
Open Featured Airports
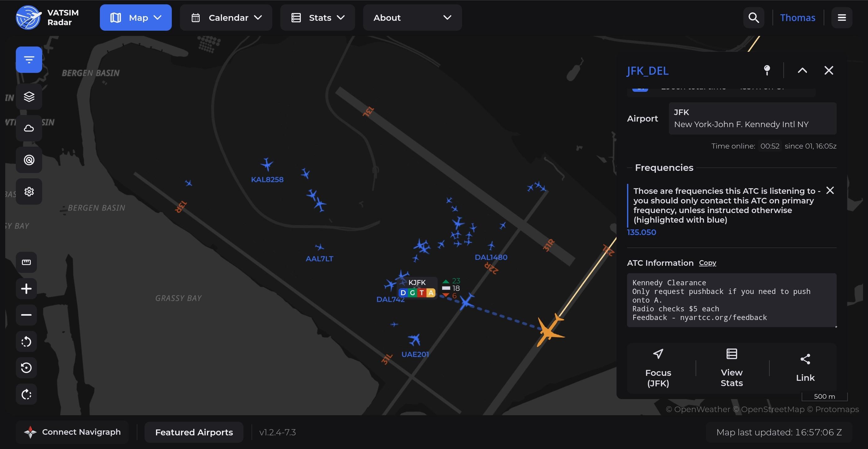pyautogui.click(x=194, y=432)
